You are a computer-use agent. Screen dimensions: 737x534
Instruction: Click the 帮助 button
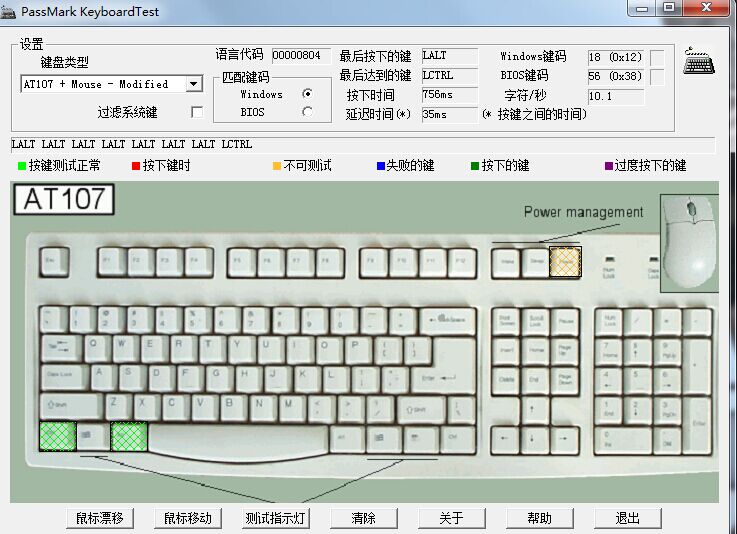pyautogui.click(x=540, y=518)
